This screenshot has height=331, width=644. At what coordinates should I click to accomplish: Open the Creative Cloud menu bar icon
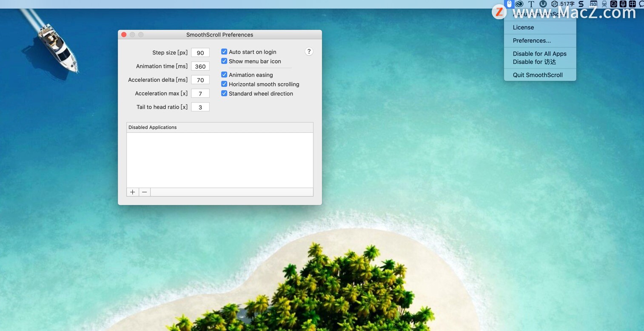[x=519, y=4]
